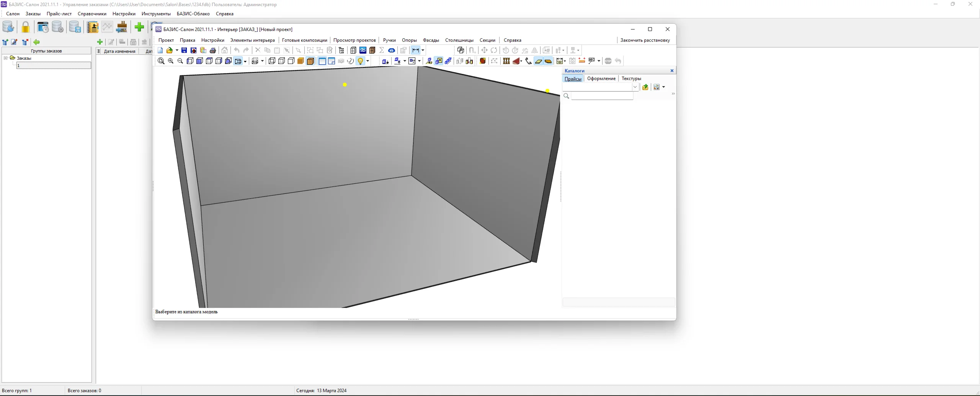Click the blue eye preview icon
This screenshot has height=396, width=980.
click(x=391, y=50)
